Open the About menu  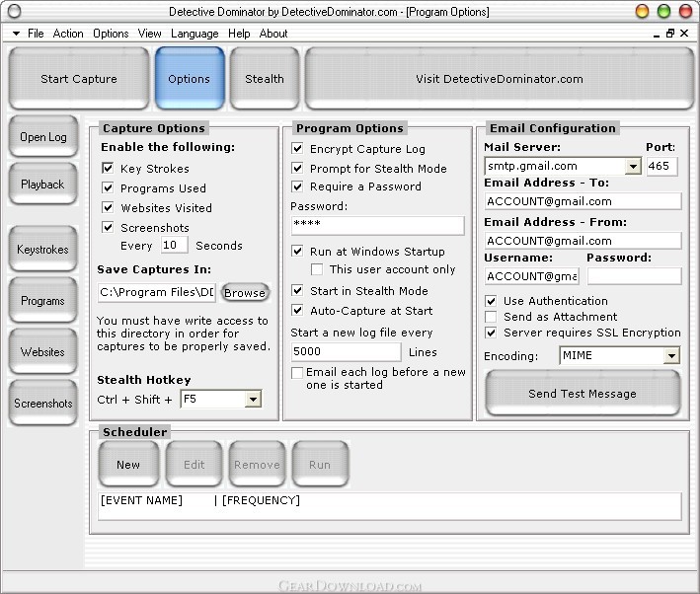pos(273,34)
